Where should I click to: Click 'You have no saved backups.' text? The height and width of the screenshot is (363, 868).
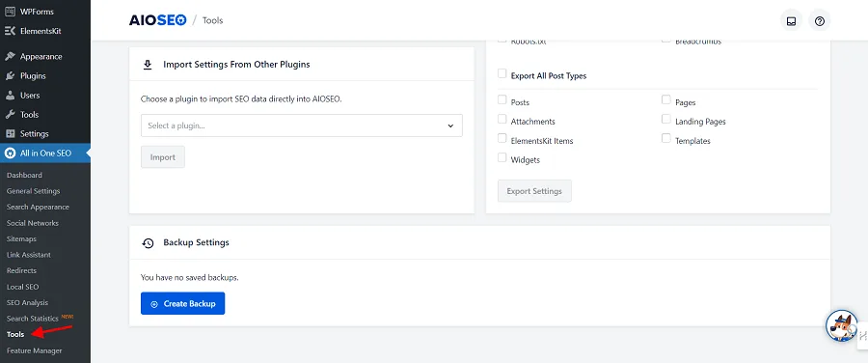coord(189,278)
